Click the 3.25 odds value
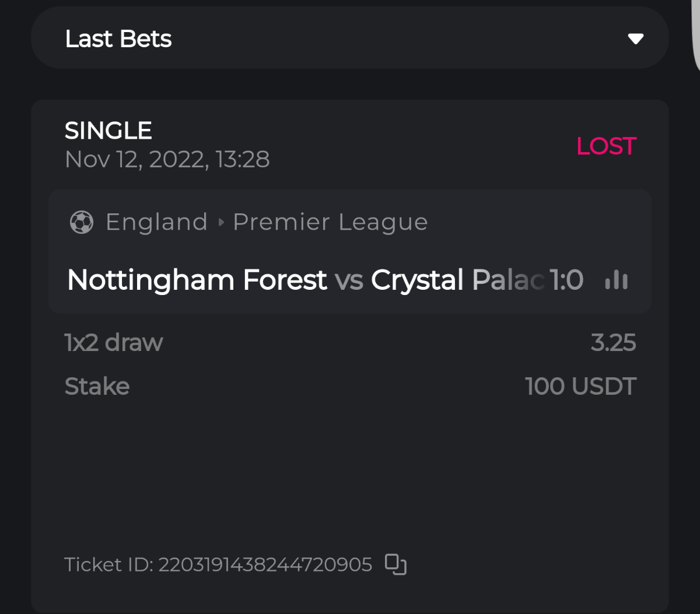This screenshot has width=700, height=614. tap(612, 342)
